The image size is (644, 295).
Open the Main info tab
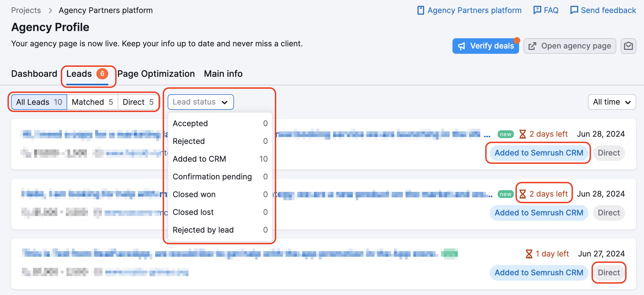223,74
